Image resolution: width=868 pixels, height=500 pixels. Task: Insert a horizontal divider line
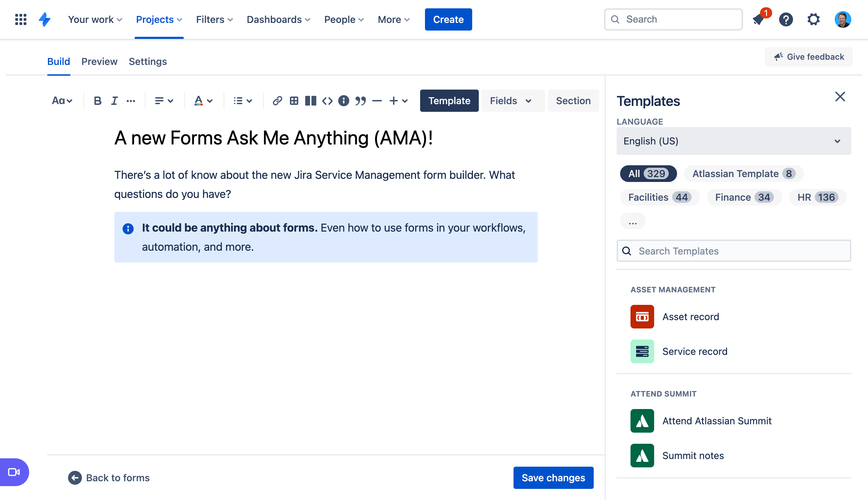tap(377, 101)
